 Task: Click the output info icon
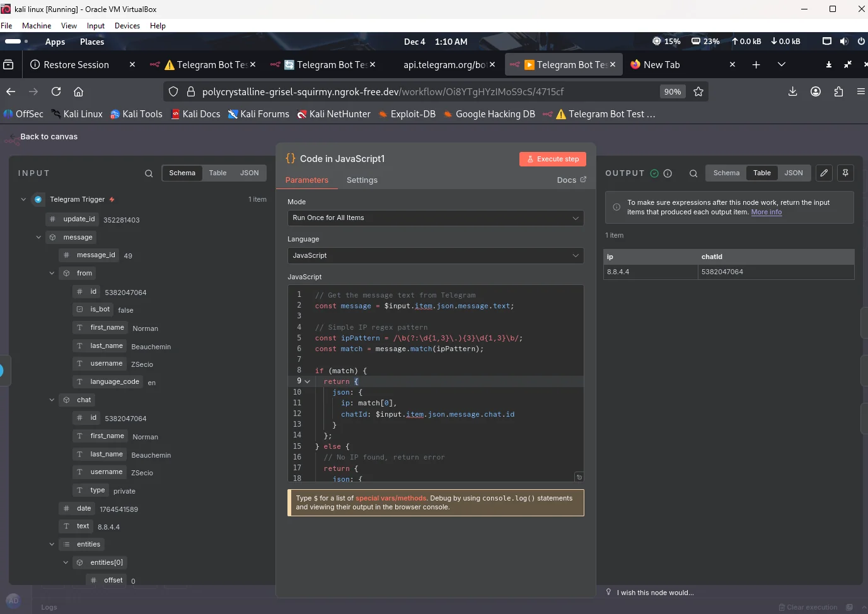pyautogui.click(x=668, y=173)
